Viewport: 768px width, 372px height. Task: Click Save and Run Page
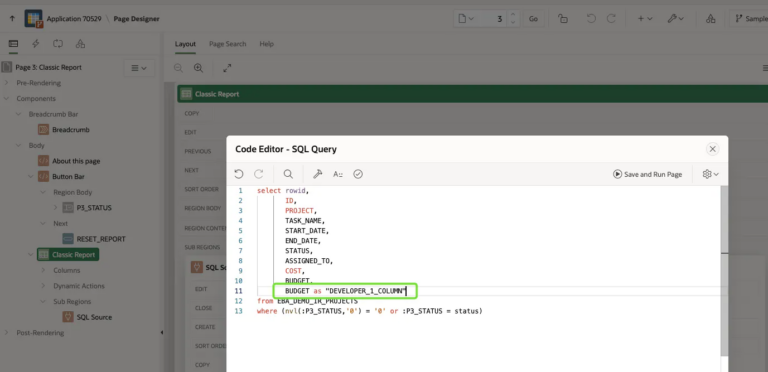tap(647, 174)
